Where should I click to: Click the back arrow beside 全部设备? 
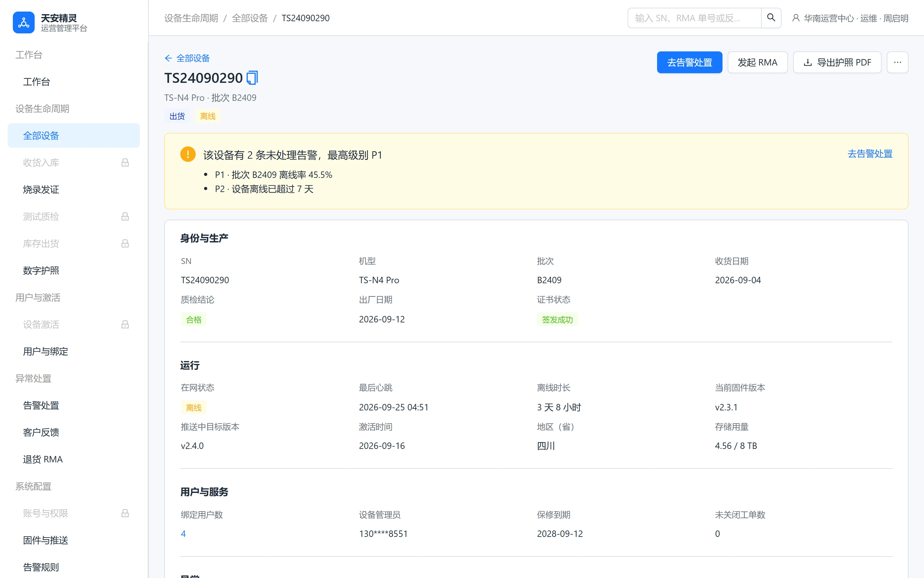(x=168, y=58)
